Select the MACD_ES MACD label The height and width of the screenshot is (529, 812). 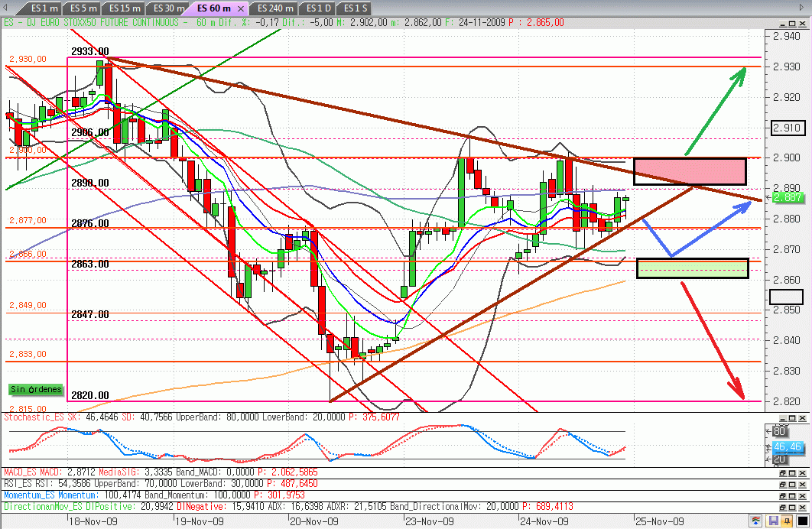(32, 472)
